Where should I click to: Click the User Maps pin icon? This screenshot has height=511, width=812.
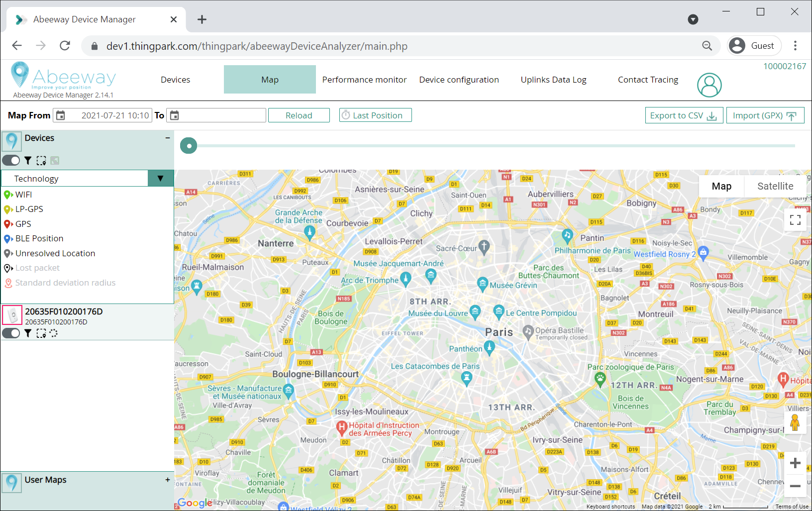[11, 483]
